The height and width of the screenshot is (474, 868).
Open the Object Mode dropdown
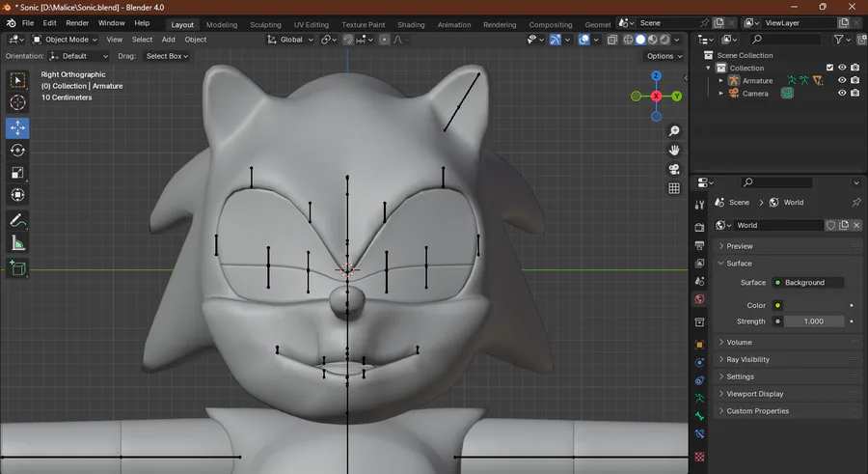65,40
